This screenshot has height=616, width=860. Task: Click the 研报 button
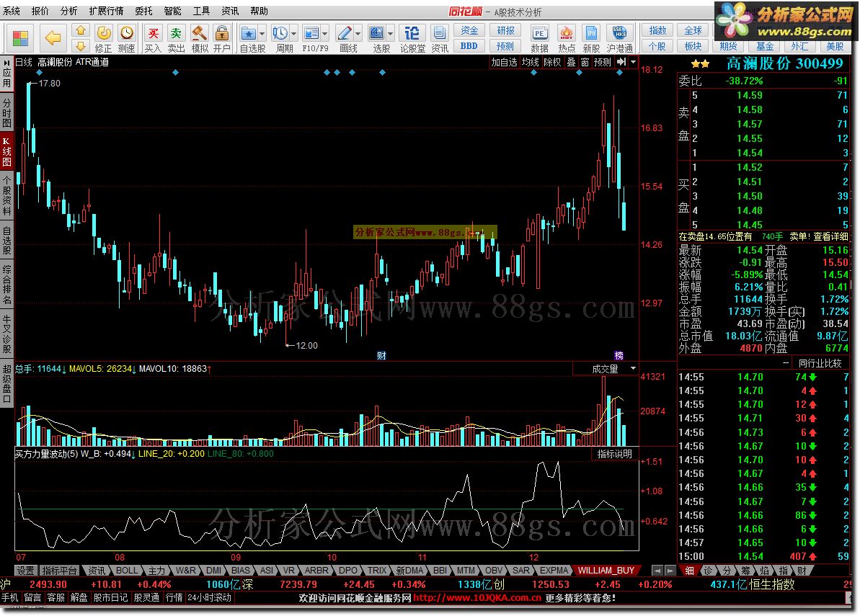tap(505, 31)
